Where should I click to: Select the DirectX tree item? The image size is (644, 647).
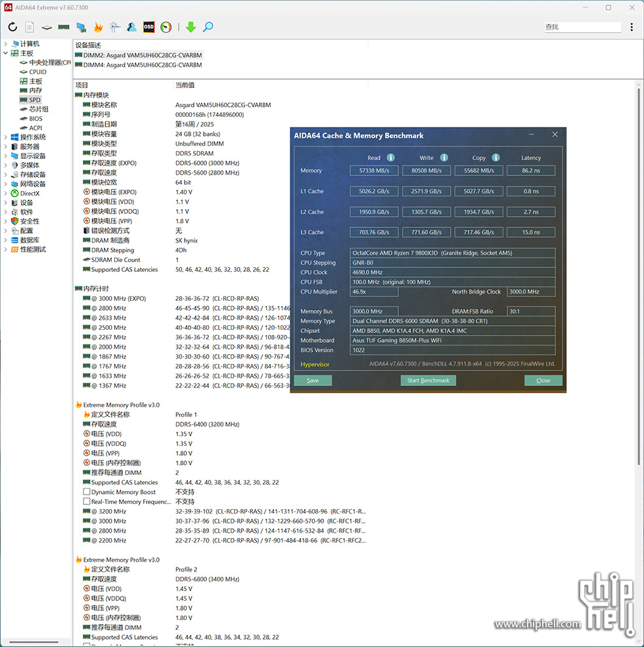tap(25, 193)
